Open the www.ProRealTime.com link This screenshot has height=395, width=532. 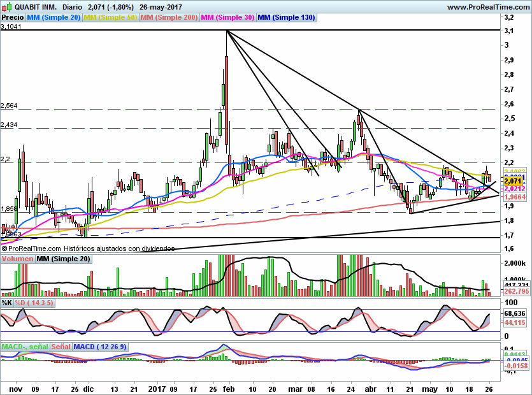pyautogui.click(x=488, y=7)
